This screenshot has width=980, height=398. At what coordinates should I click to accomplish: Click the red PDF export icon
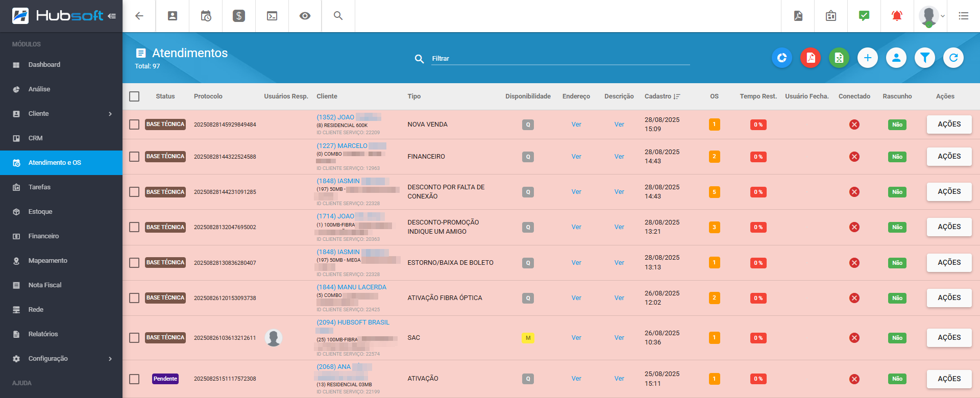(x=810, y=58)
